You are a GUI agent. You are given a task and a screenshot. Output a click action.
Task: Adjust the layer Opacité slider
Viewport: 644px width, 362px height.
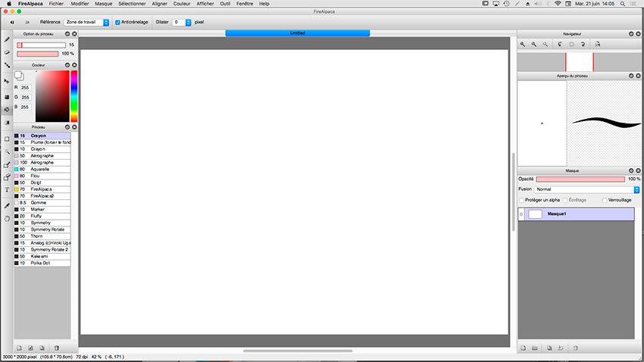[580, 179]
